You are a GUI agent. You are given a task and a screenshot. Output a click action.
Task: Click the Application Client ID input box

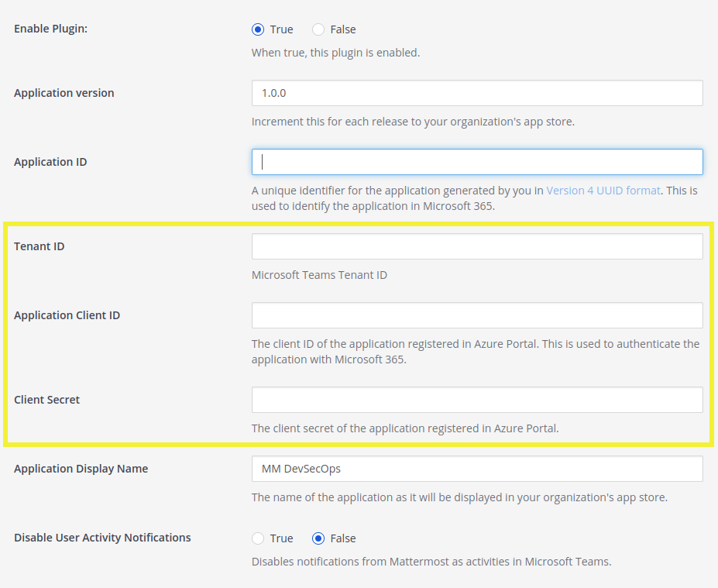click(x=477, y=315)
